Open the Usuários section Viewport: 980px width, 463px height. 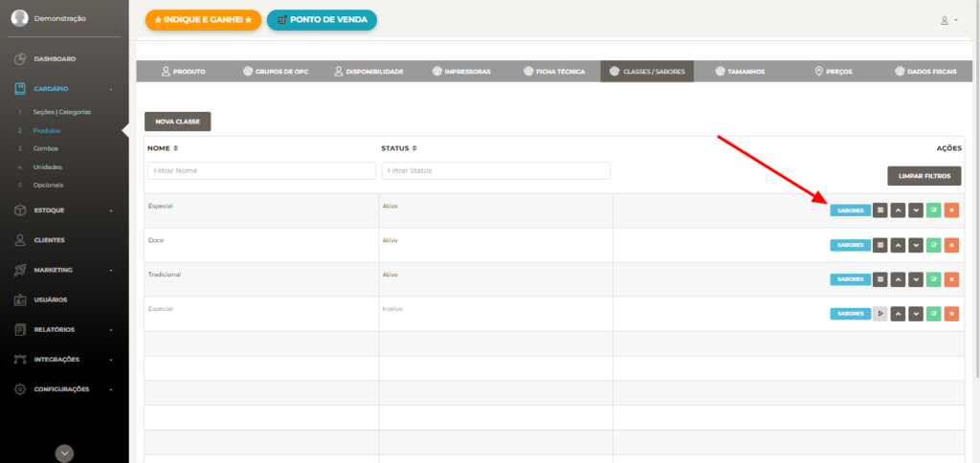(x=50, y=300)
